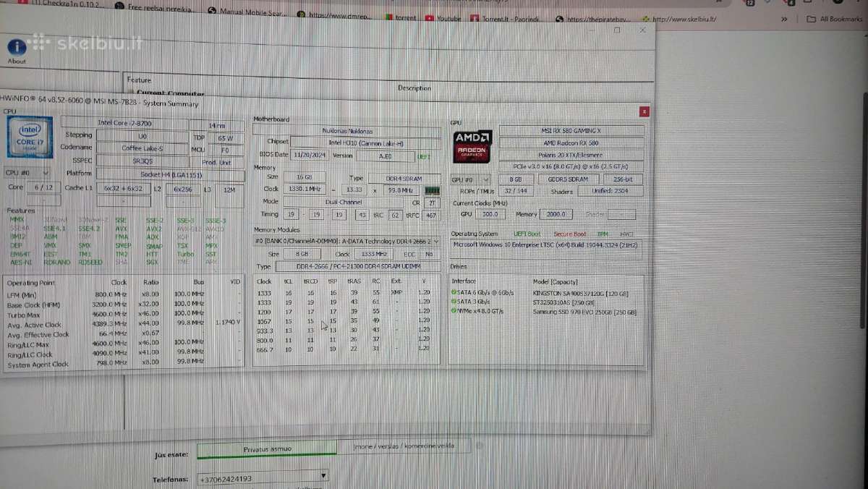Click the Nuklonas Nuklonas motherboard field

point(346,131)
